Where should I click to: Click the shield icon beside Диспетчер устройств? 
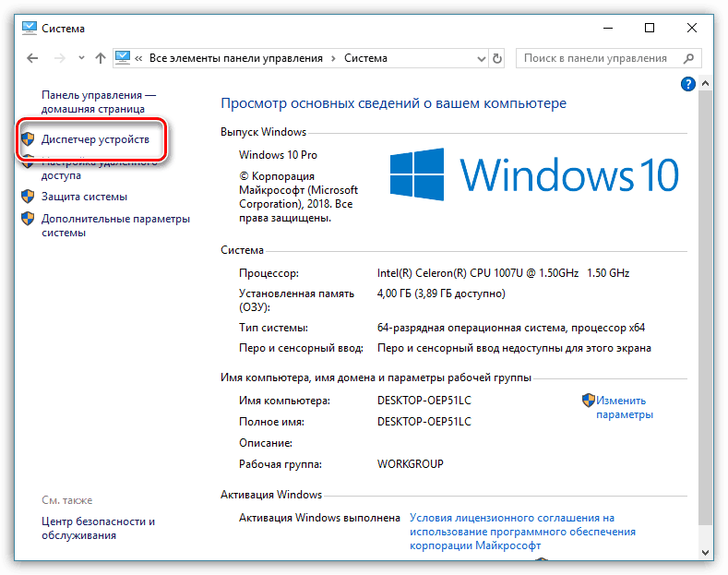coord(28,138)
